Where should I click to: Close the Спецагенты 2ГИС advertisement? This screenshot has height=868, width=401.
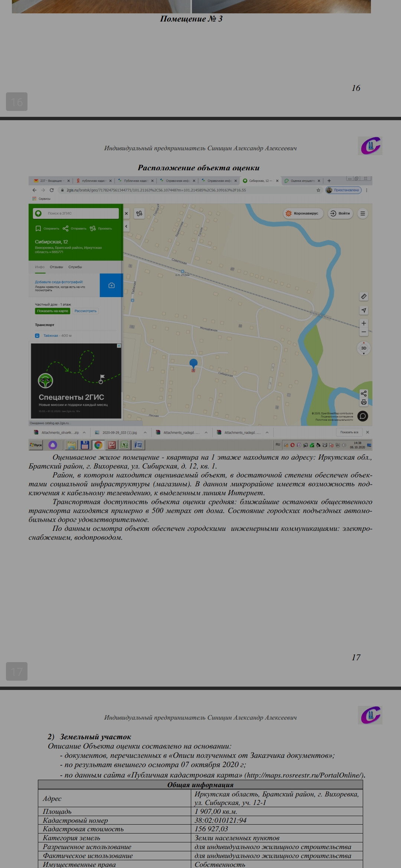[119, 346]
